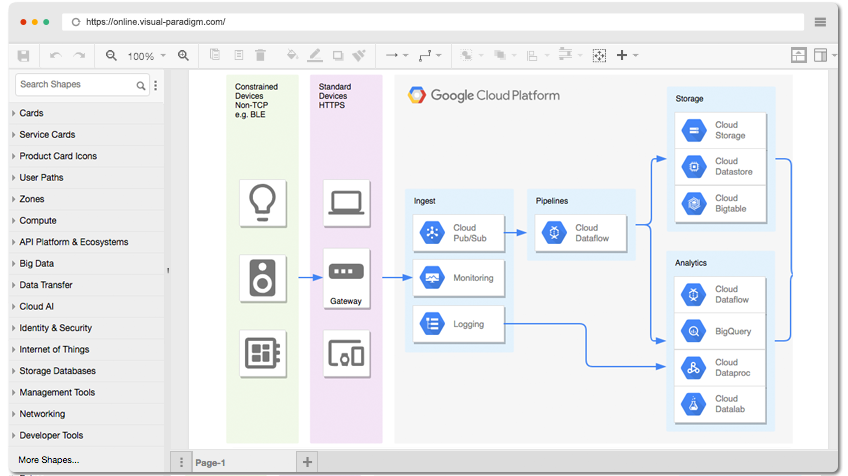Select the Gateway shape
Image resolution: width=848 pixels, height=476 pixels.
(x=347, y=279)
